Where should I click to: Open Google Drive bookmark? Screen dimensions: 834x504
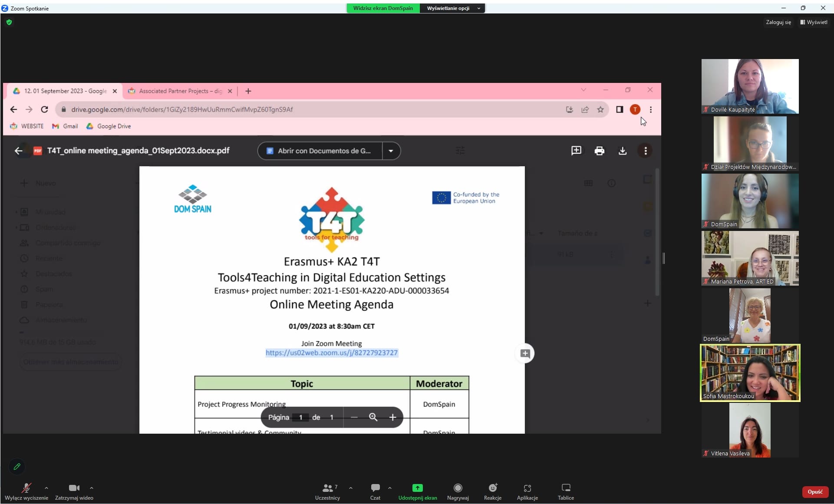coord(109,126)
